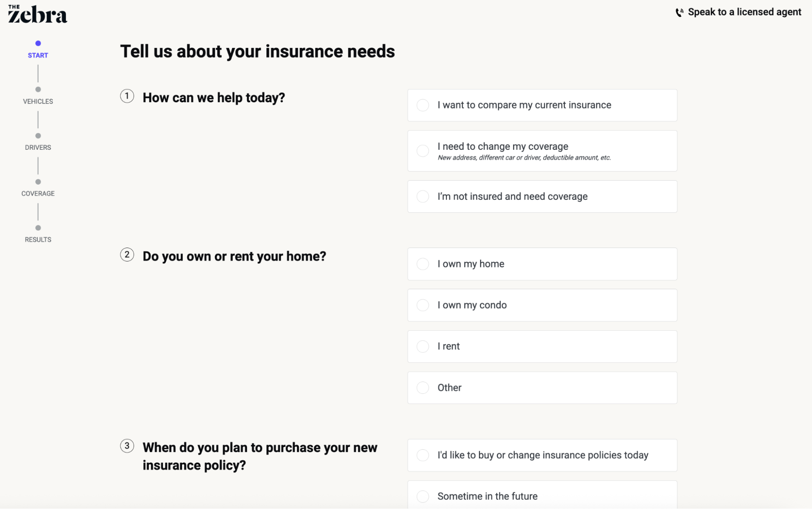The height and width of the screenshot is (509, 812).
Task: Choose 'I own my home' radio option
Action: point(542,264)
